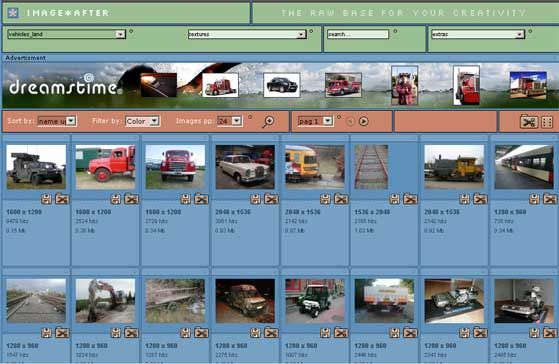Open the excavator thumbnail
The width and height of the screenshot is (559, 364).
(106, 301)
